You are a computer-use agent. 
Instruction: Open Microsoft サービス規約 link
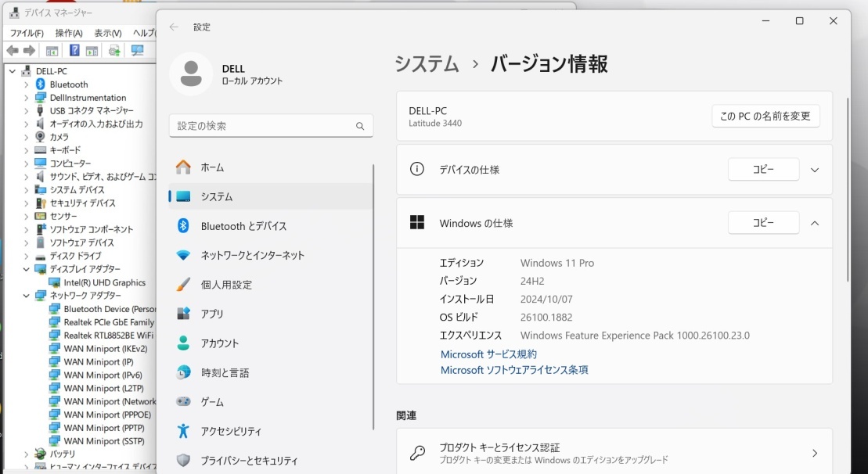[x=489, y=354]
